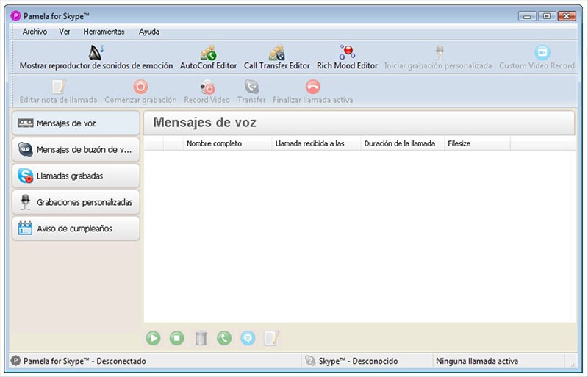
Task: Minimize the Pamela for Skype window
Action: (x=527, y=16)
